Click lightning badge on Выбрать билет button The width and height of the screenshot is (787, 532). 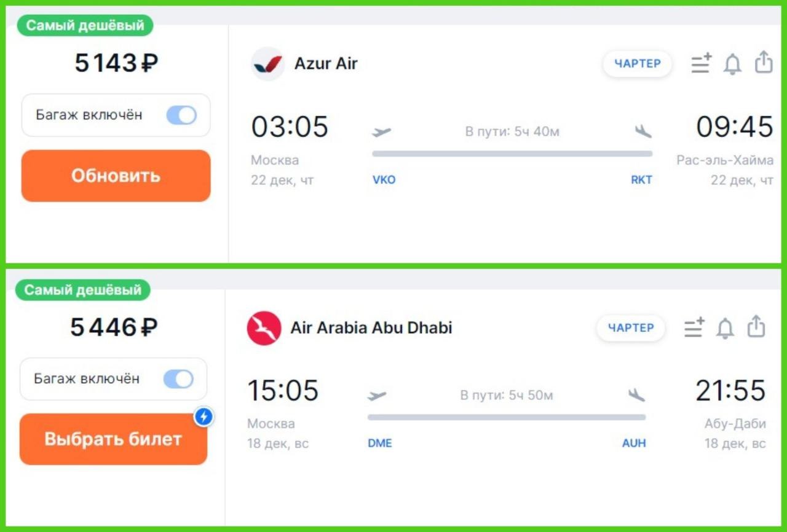(x=204, y=417)
